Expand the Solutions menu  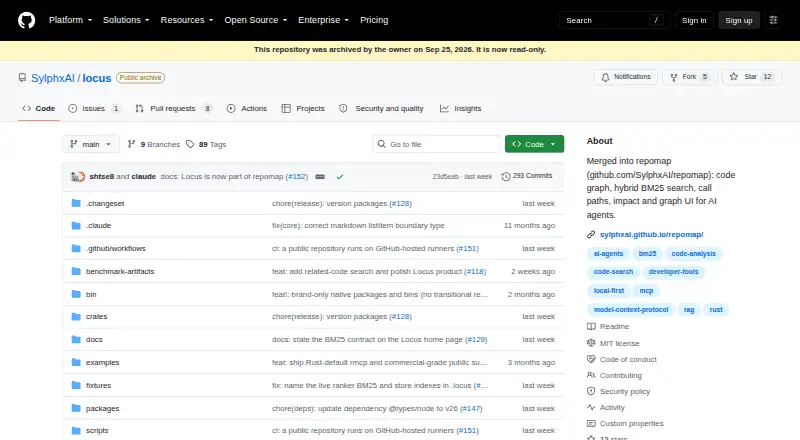[x=126, y=20]
